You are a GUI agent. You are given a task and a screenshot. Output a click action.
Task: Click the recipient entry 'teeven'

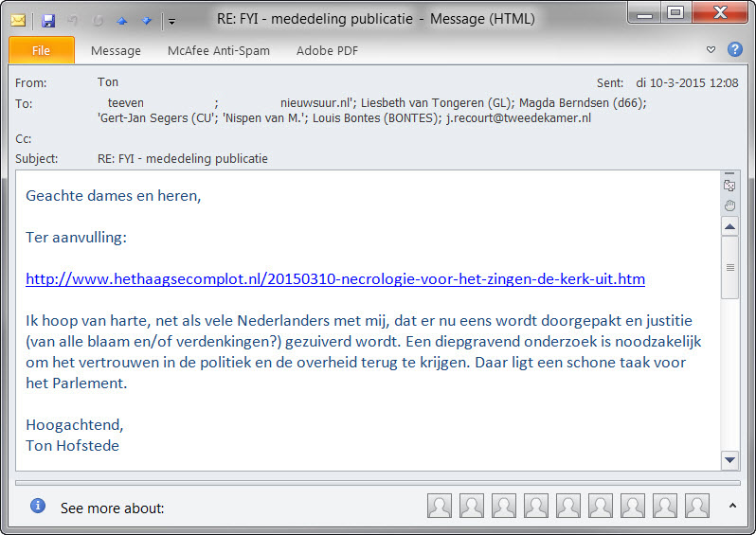125,103
